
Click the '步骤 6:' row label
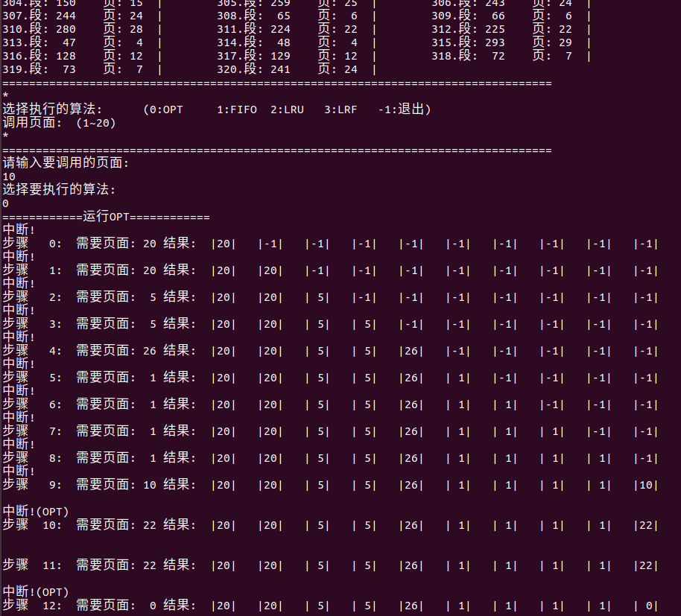pos(32,404)
